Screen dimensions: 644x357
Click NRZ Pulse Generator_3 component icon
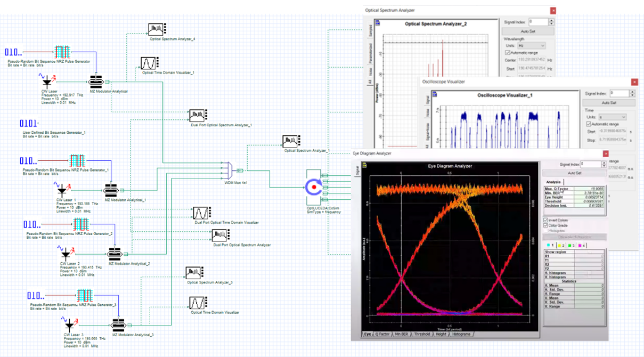[85, 296]
